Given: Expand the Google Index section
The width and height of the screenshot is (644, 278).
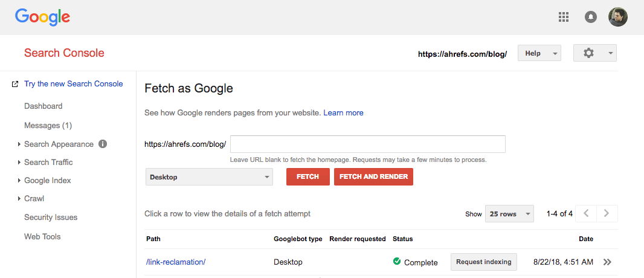Looking at the screenshot, I should pyautogui.click(x=47, y=180).
